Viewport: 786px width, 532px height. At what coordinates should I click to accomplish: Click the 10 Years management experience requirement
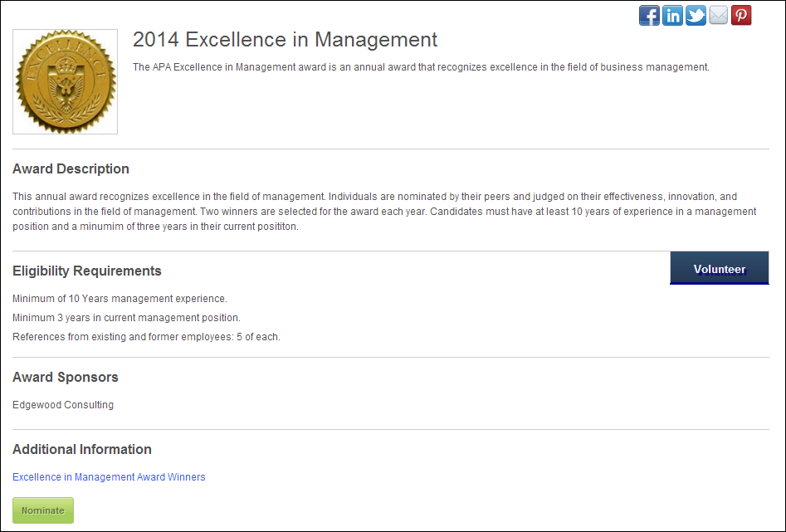click(120, 299)
